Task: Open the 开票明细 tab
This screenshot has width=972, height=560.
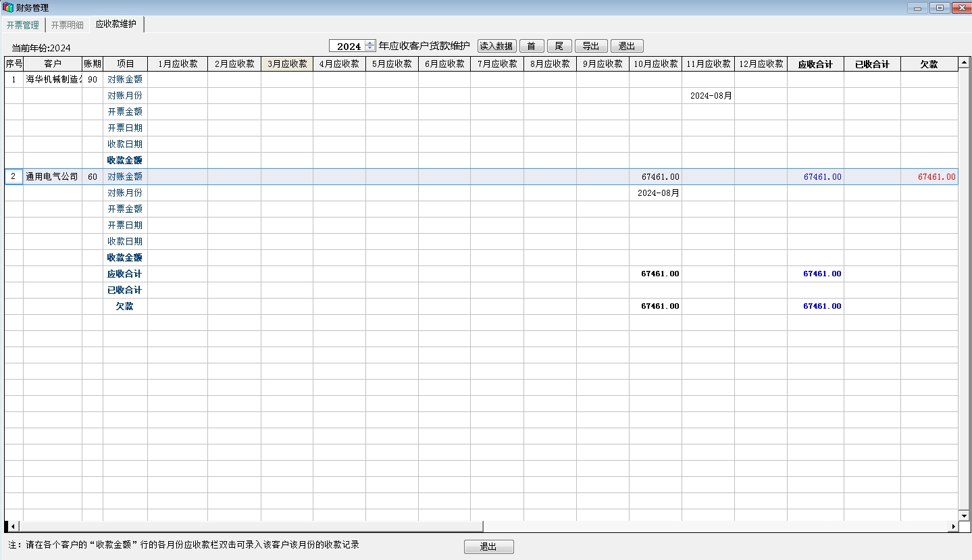Action: (x=68, y=25)
